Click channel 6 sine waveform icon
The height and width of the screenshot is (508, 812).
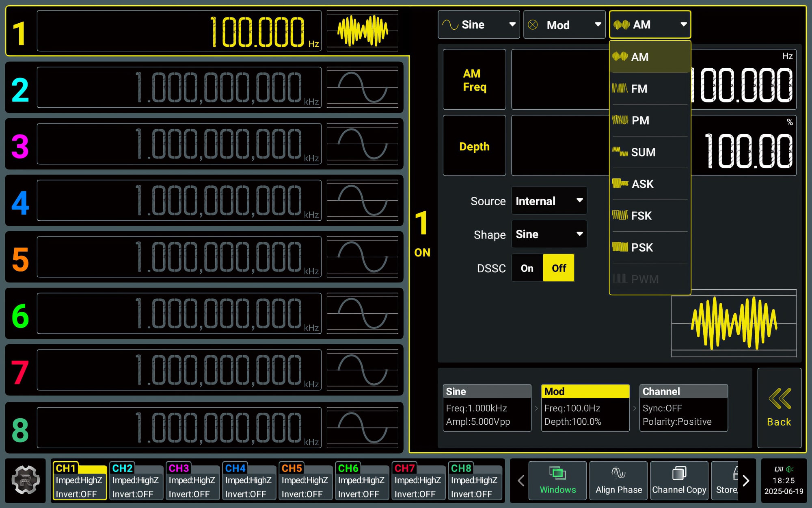[x=363, y=313]
